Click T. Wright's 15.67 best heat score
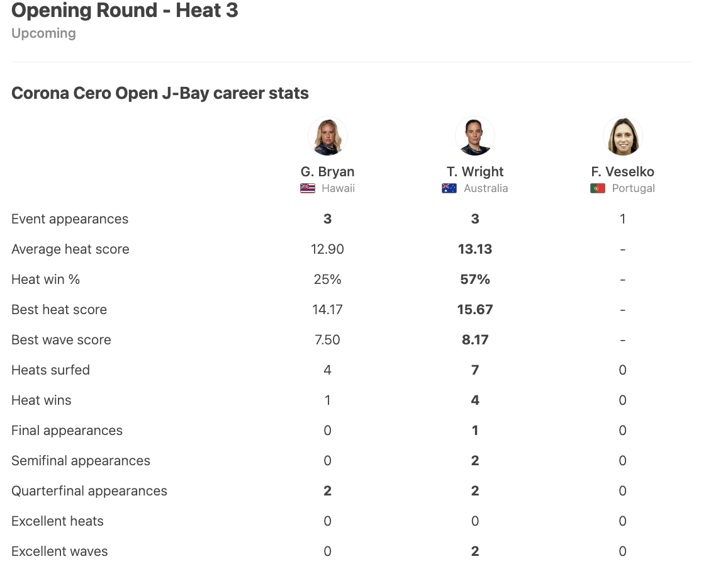This screenshot has height=588, width=706. (x=475, y=310)
